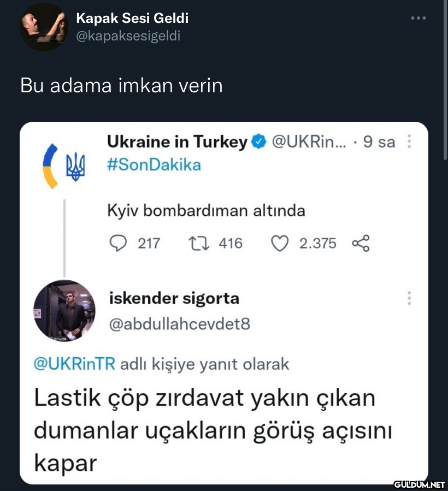Click the 'Bu adama imkan verin' text
This screenshot has height=491, width=448.
click(121, 86)
